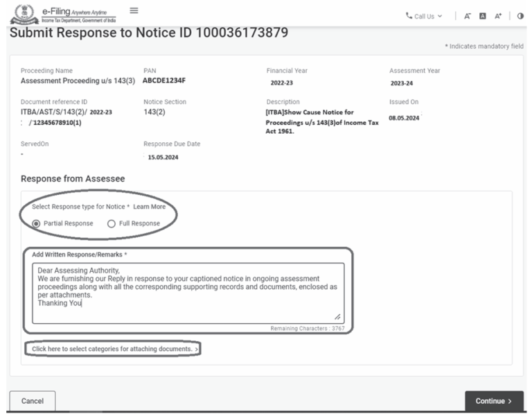
Task: Select the Partial Response radio button
Action: click(37, 223)
